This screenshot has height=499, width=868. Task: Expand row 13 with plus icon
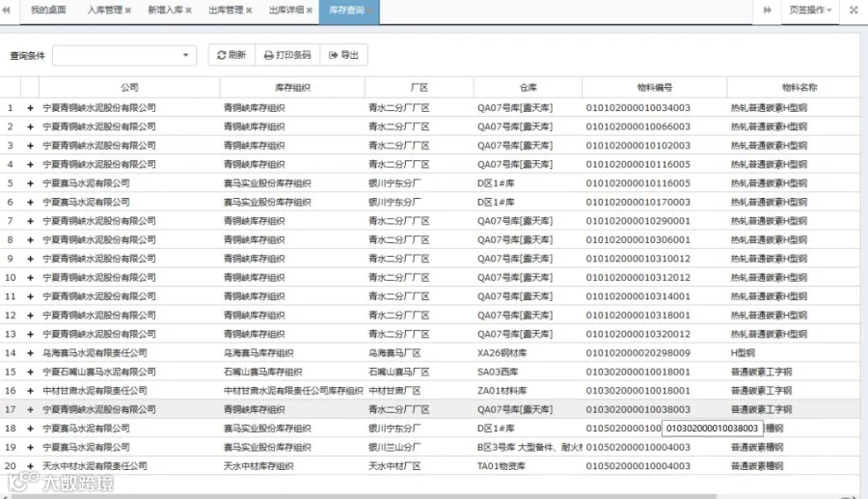click(30, 334)
